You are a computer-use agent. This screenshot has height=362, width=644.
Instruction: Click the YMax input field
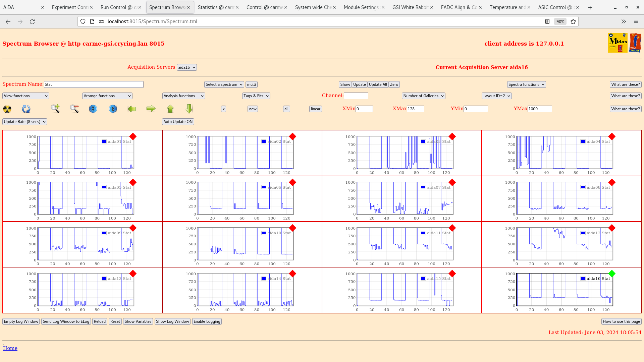point(539,109)
